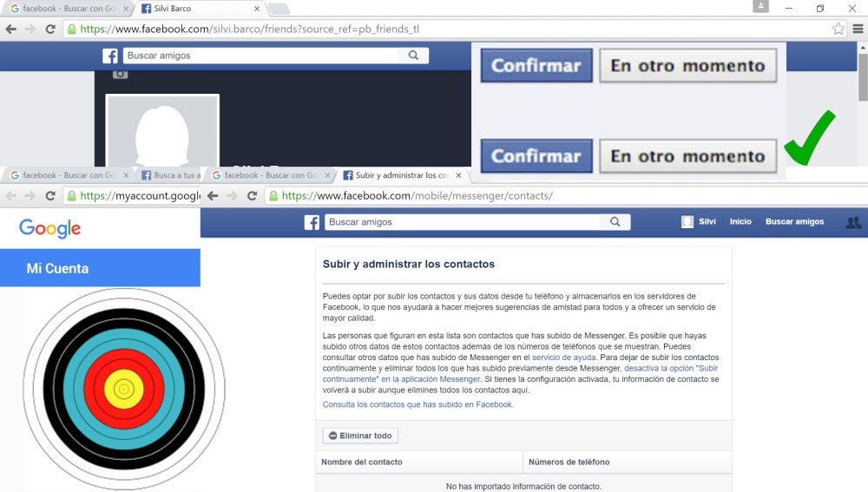Click the padlock in the myaccount.google address bar
The image size is (868, 492).
pyautogui.click(x=71, y=196)
